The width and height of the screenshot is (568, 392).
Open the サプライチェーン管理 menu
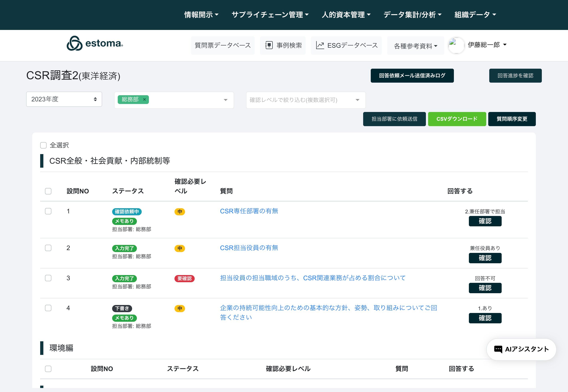(x=270, y=15)
